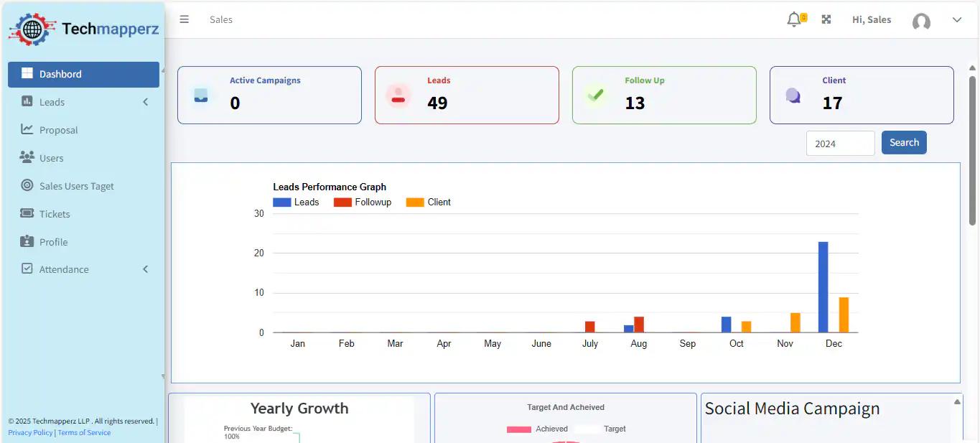This screenshot has width=980, height=443.
Task: Click the November Client orange bar
Action: [x=795, y=323]
